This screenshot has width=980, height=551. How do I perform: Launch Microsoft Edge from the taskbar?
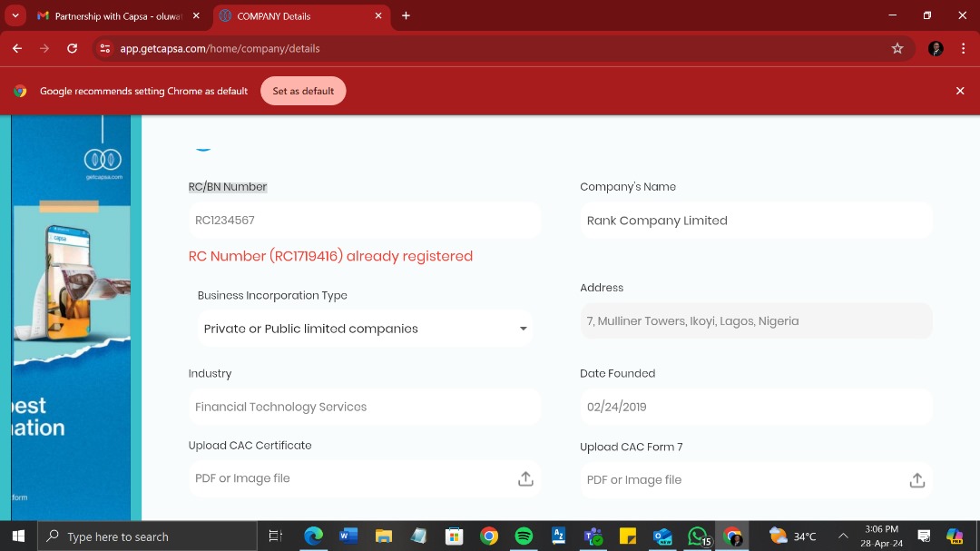(313, 536)
